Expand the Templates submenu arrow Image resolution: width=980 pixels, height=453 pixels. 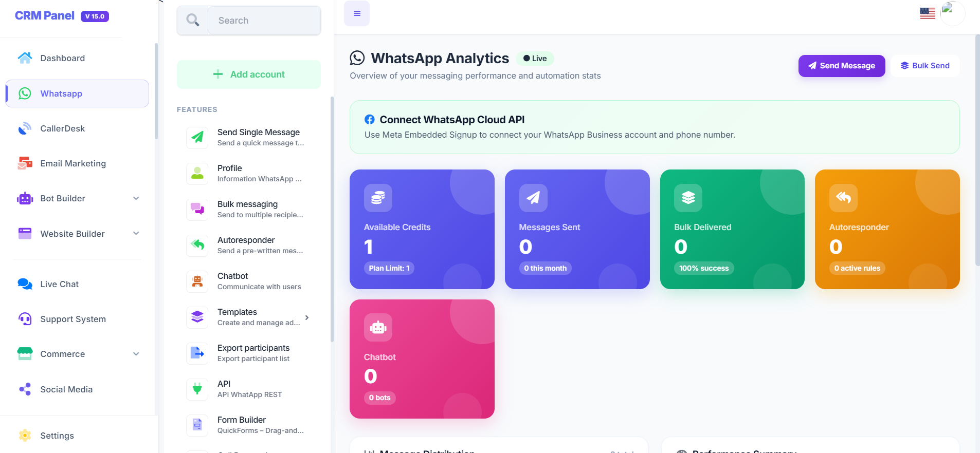coord(307,317)
